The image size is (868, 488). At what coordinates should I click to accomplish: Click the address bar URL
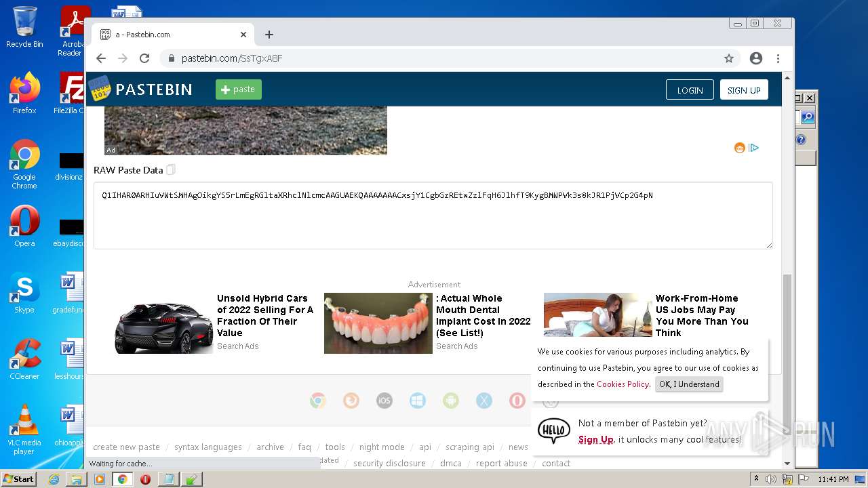[232, 58]
